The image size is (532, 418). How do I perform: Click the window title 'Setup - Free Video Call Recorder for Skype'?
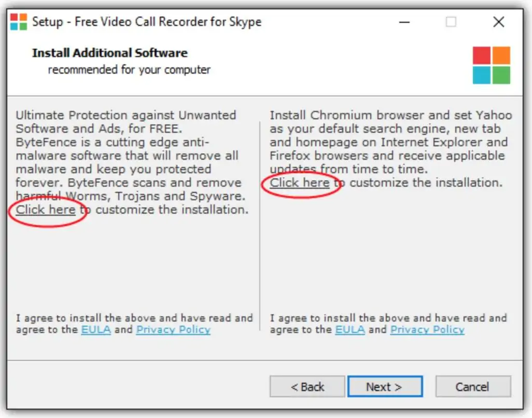click(147, 22)
